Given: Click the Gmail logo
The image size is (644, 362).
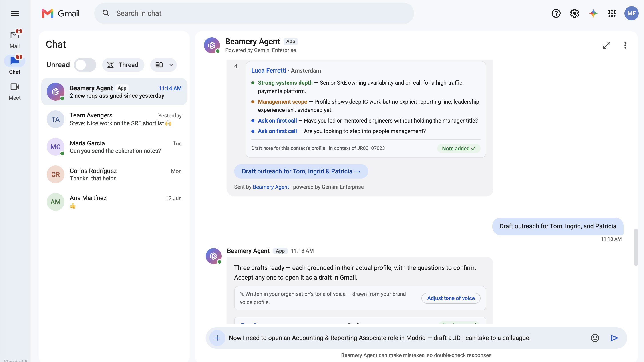Looking at the screenshot, I should [x=60, y=13].
